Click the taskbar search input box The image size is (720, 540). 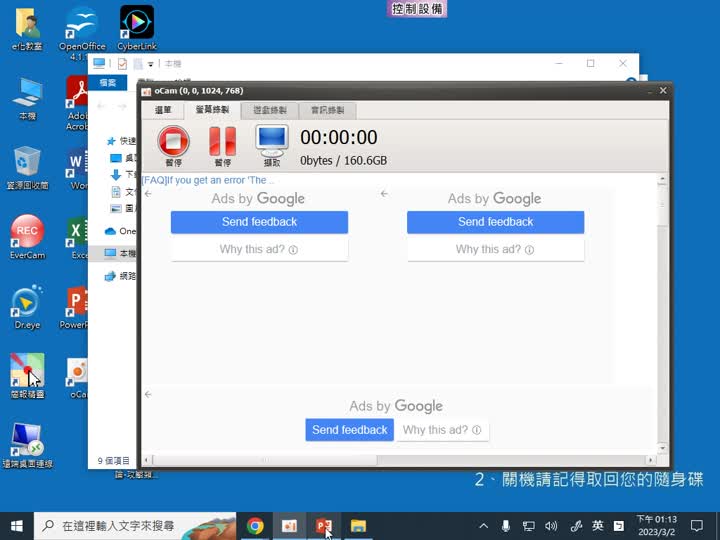point(135,526)
